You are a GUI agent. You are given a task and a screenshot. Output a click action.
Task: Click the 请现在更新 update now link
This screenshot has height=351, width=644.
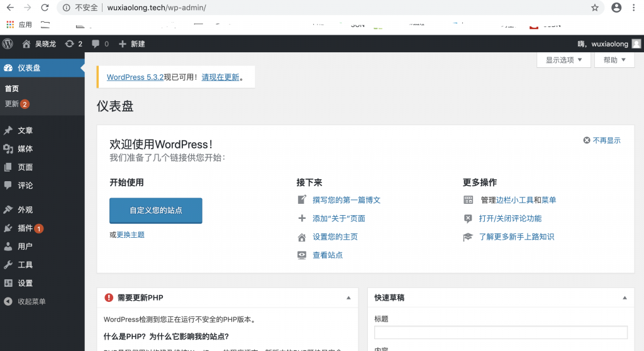221,77
